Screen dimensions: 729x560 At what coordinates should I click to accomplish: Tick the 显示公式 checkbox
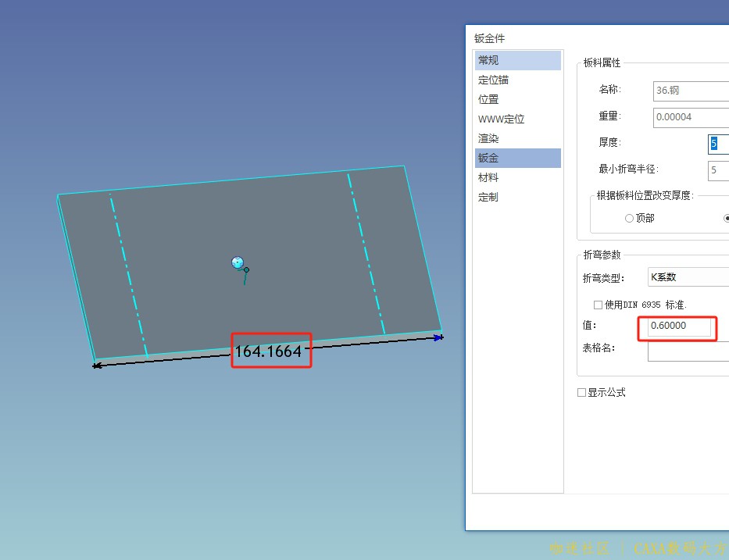pos(581,392)
